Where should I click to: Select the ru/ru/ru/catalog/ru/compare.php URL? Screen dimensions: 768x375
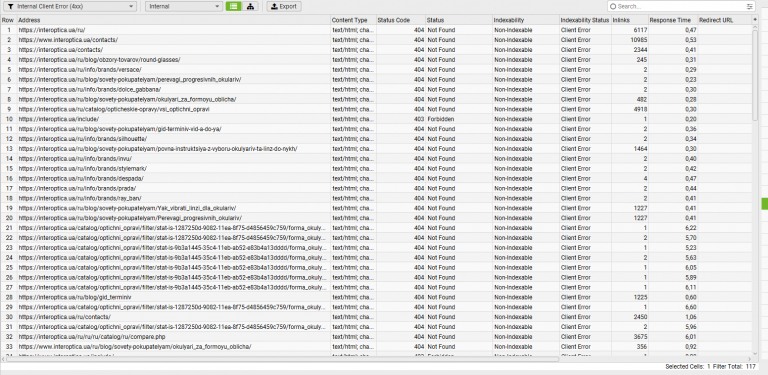pos(93,337)
